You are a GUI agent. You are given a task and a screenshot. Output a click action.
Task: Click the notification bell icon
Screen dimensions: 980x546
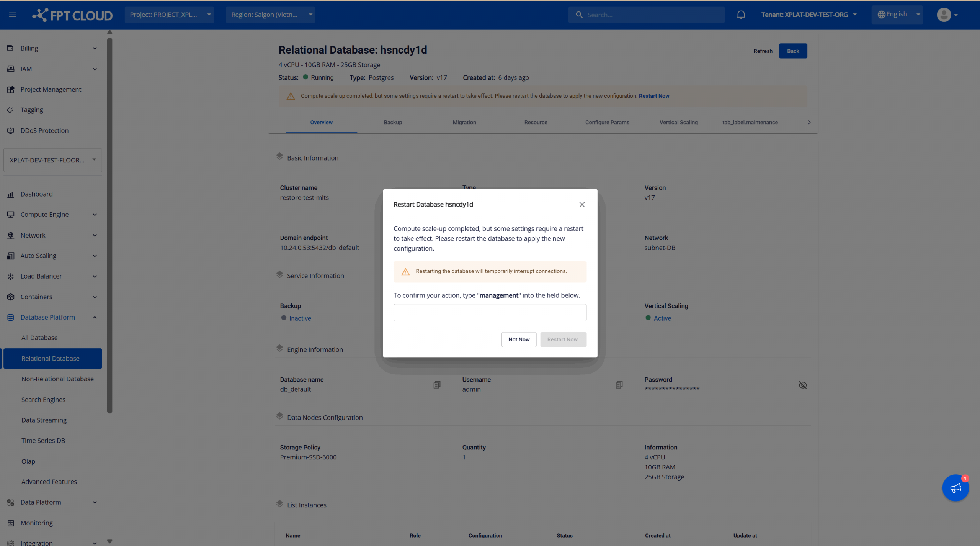pos(741,15)
